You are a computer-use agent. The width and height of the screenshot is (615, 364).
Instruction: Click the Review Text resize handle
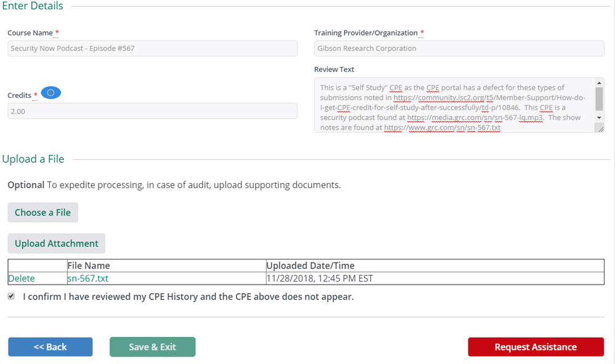[x=600, y=128]
